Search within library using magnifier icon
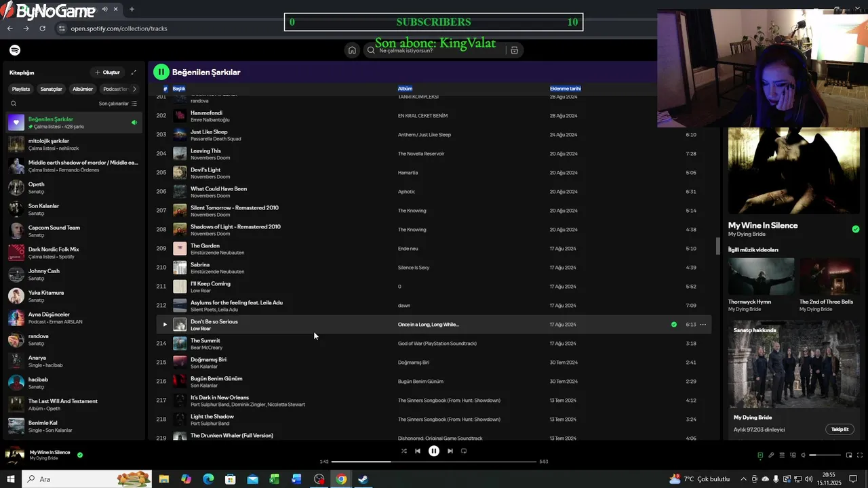Image resolution: width=868 pixels, height=488 pixels. pyautogui.click(x=14, y=104)
